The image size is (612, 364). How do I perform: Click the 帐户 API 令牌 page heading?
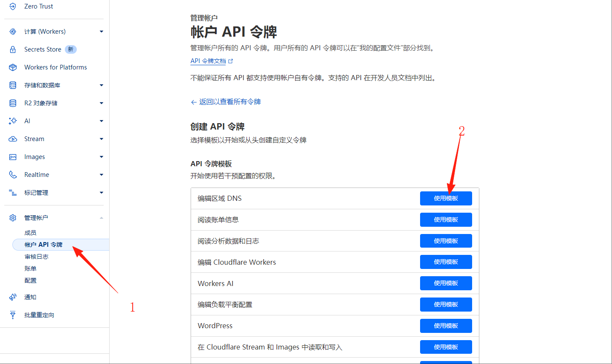click(x=234, y=32)
